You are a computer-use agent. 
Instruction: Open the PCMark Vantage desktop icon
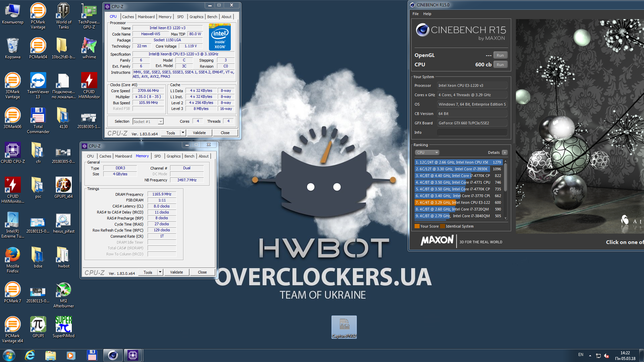(x=38, y=15)
